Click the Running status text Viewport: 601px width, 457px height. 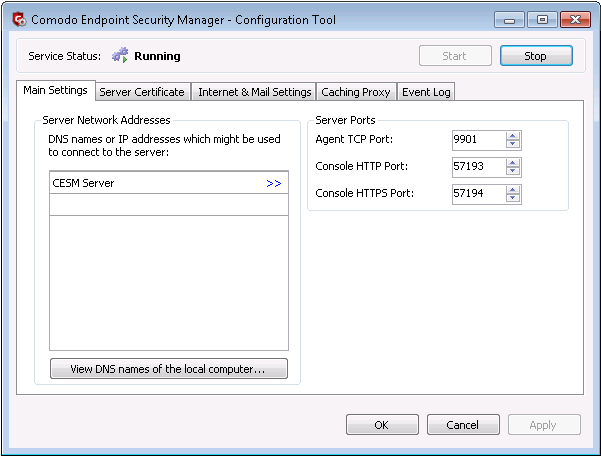point(157,56)
